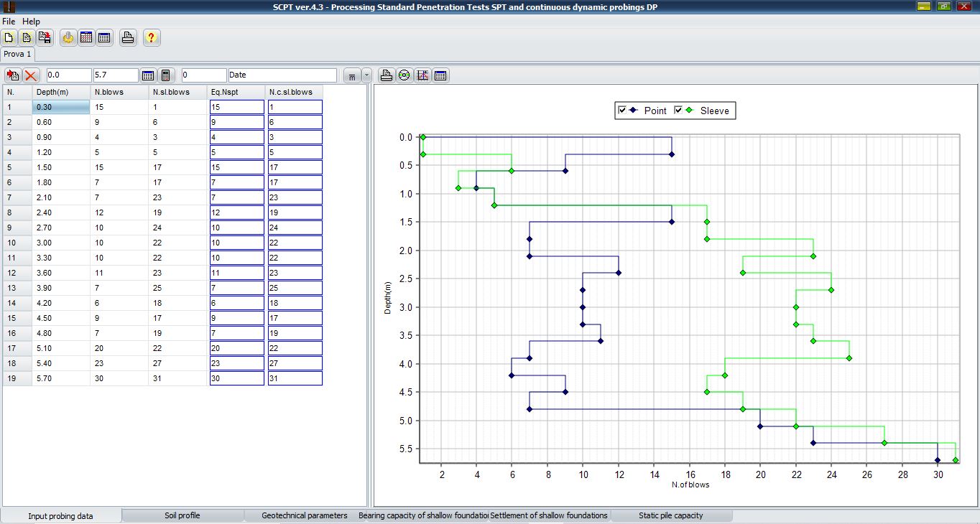Open the File menu
This screenshot has height=524, width=980.
9,22
